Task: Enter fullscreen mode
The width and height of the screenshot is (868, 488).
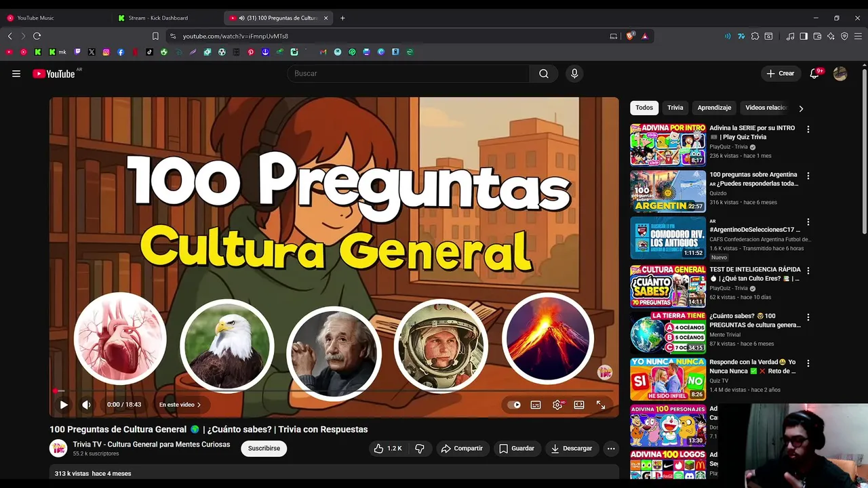Action: (x=601, y=405)
